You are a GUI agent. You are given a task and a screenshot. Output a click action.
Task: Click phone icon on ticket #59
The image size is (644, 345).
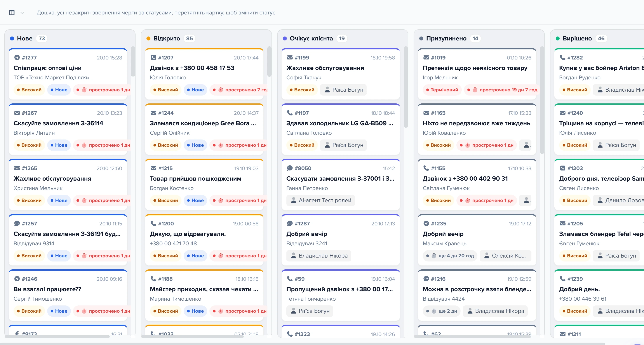pyautogui.click(x=290, y=279)
